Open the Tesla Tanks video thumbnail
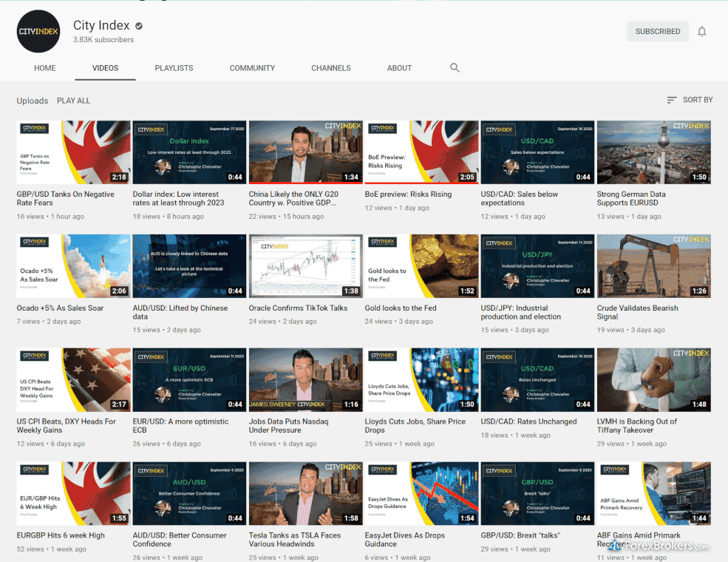 click(305, 494)
